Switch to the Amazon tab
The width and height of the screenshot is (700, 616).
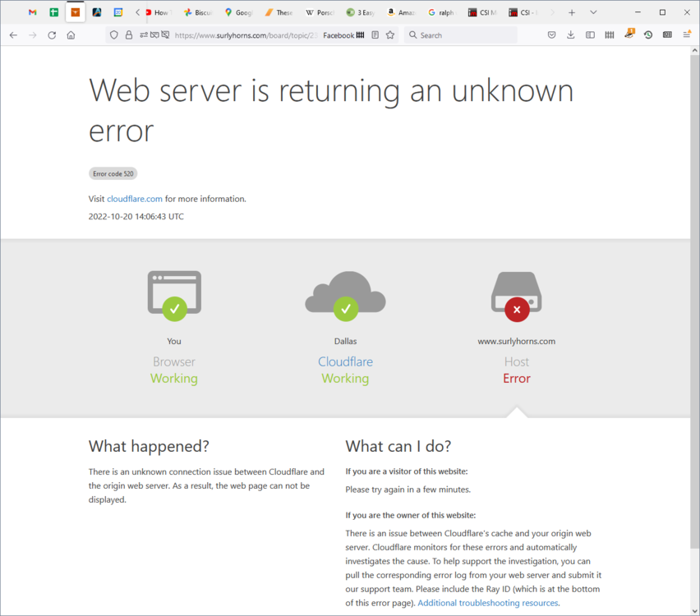pyautogui.click(x=401, y=12)
